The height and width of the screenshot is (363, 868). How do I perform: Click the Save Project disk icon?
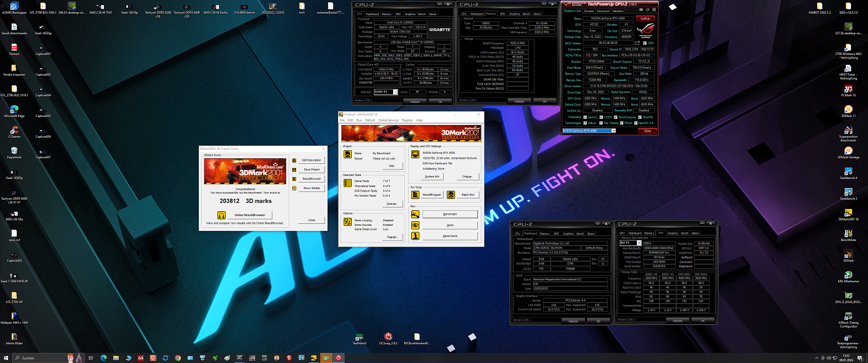(x=294, y=169)
